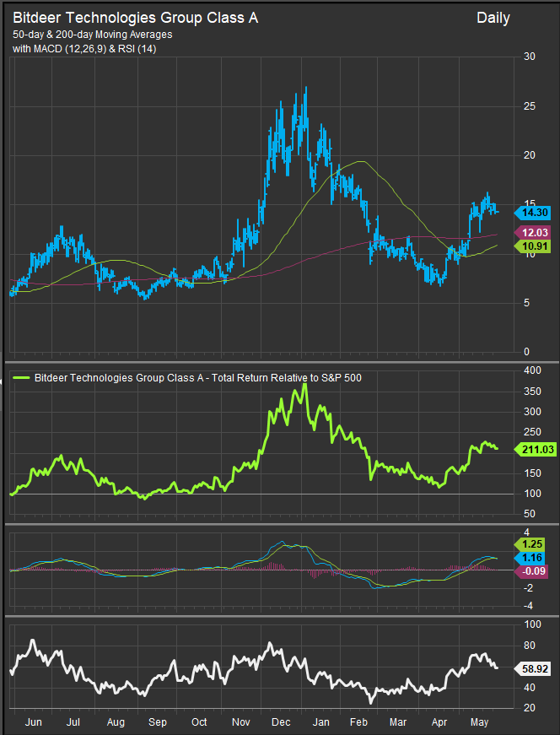Click the 250 relative return axis label
This screenshot has width=560, height=735.
point(532,432)
